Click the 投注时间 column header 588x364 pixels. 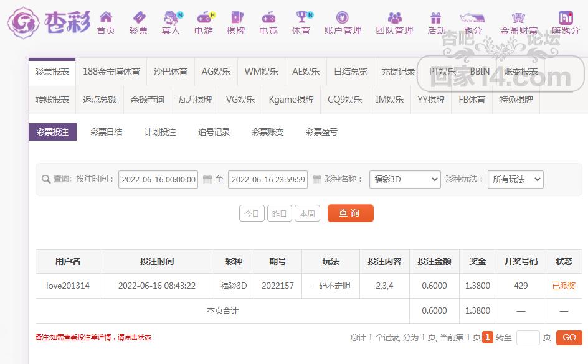coord(157,261)
